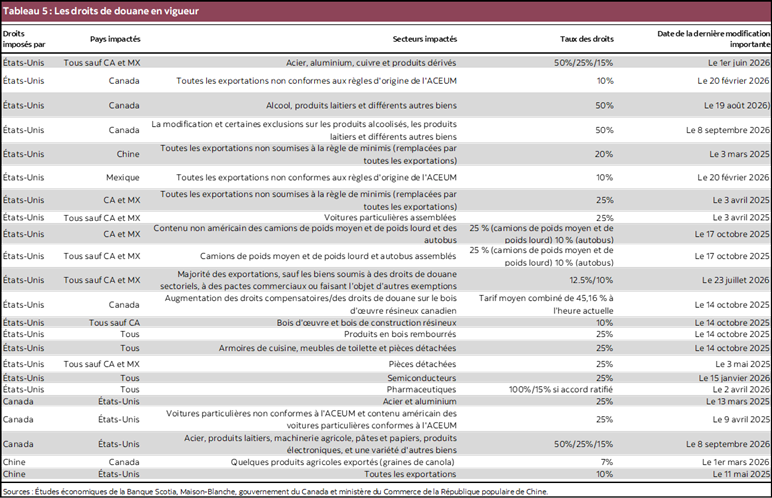Image resolution: width=772 pixels, height=498 pixels.
Task: Click the 'Acier et aluminium' sector cell
Action: 419,401
